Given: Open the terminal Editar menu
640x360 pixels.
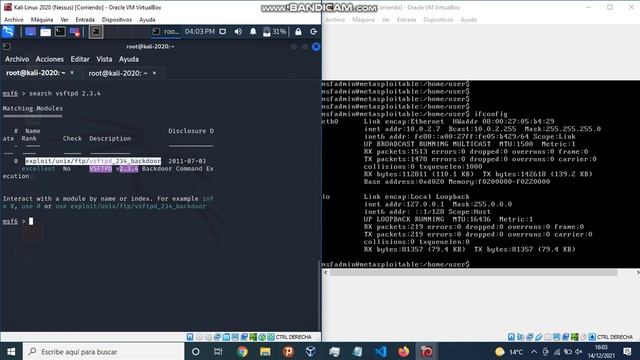Looking at the screenshot, I should point(80,59).
